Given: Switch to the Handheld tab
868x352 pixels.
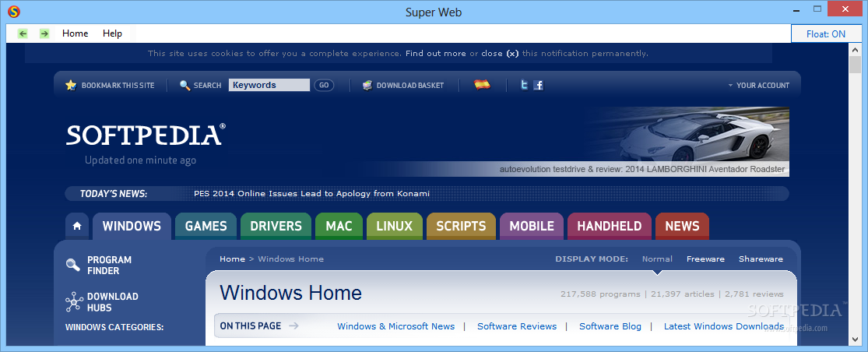Looking at the screenshot, I should pyautogui.click(x=610, y=226).
